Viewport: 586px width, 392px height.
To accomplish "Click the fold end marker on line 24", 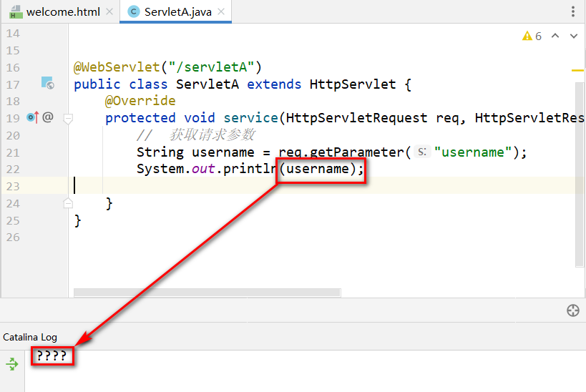I will (68, 203).
